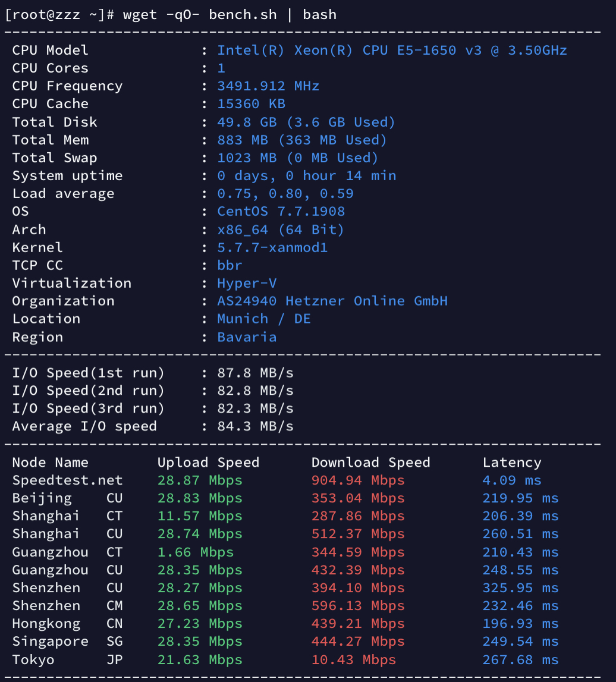Select the Hongkong CN node name
Screen dimensions: 616x682
tap(67, 624)
